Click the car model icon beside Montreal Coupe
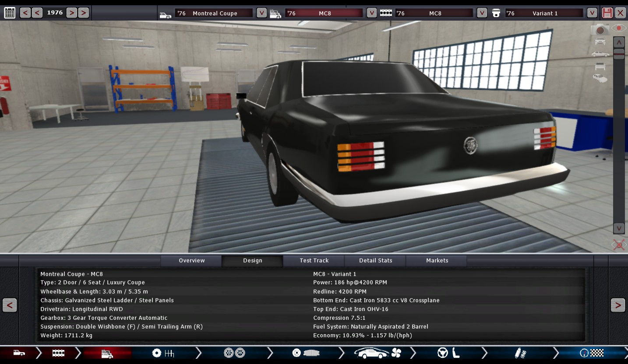The height and width of the screenshot is (364, 628). (x=166, y=14)
